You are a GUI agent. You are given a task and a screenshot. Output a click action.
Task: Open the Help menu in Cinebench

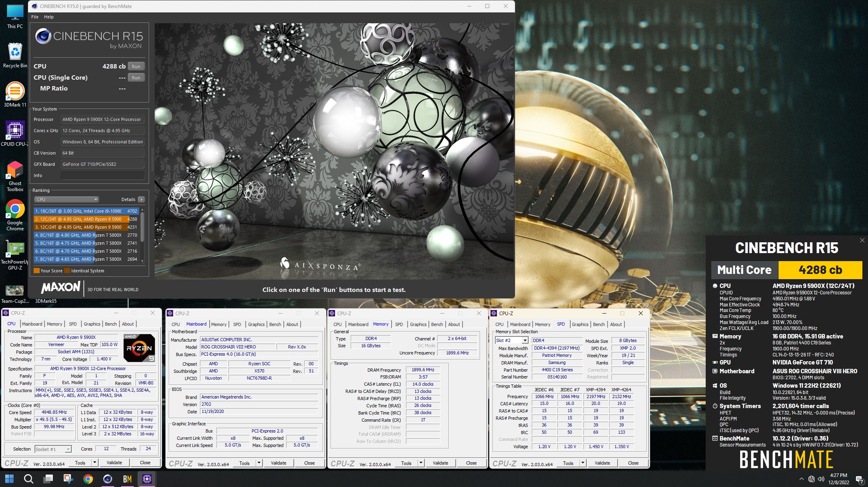48,17
